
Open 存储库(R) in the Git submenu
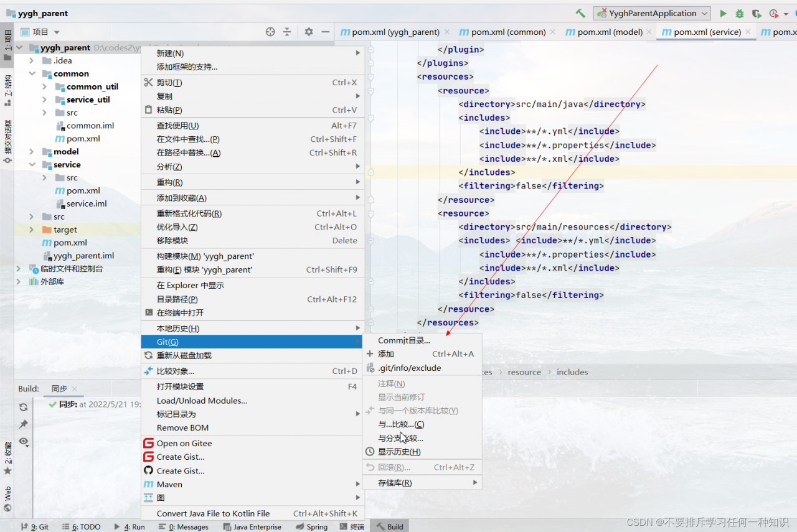(422, 482)
